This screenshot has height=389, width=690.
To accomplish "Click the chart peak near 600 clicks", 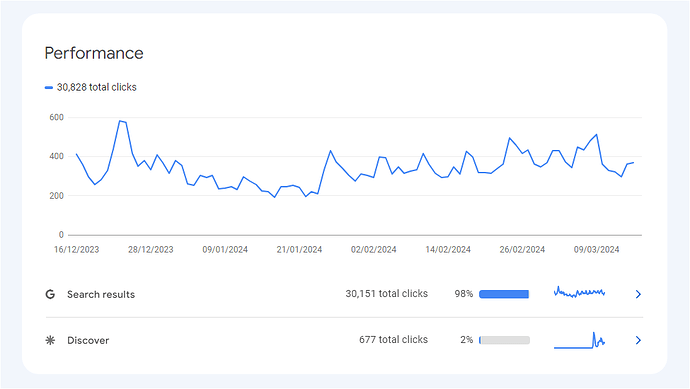I will (x=120, y=121).
